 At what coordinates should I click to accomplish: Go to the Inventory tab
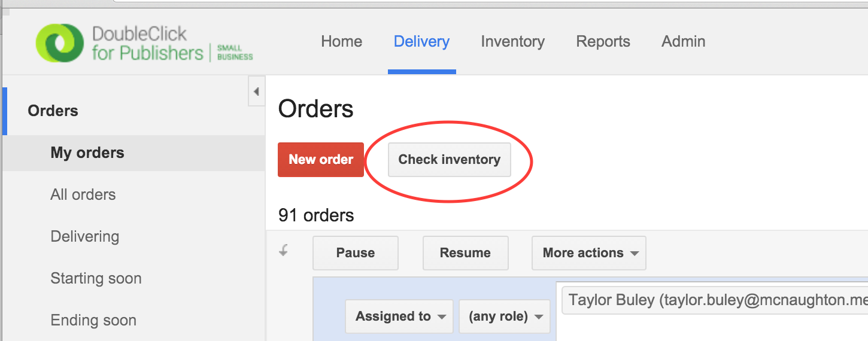point(512,41)
